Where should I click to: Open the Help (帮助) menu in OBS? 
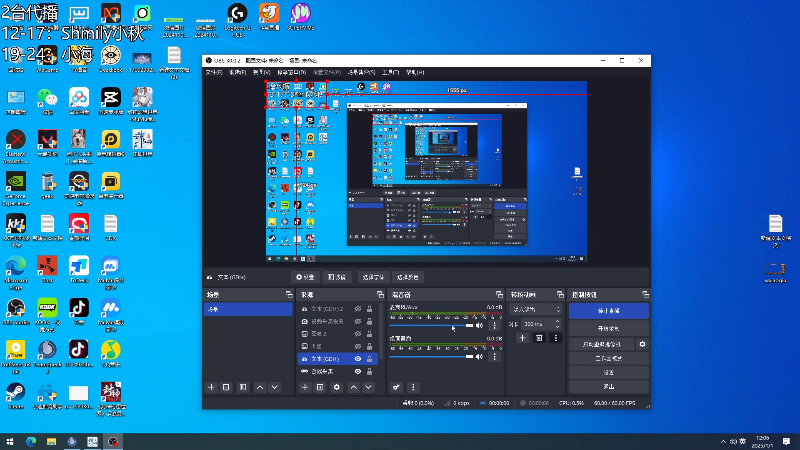[415, 72]
